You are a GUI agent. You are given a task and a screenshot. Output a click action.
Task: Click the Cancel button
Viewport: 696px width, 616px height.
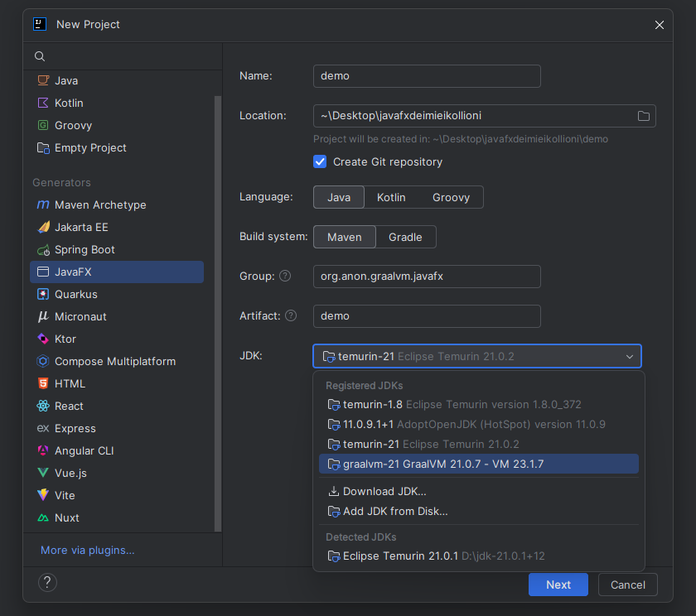pyautogui.click(x=628, y=585)
